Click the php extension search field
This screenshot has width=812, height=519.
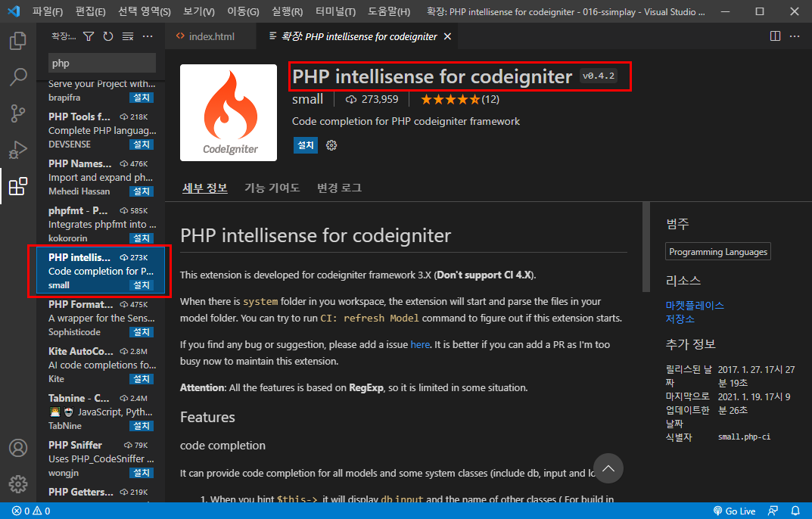[x=102, y=64]
